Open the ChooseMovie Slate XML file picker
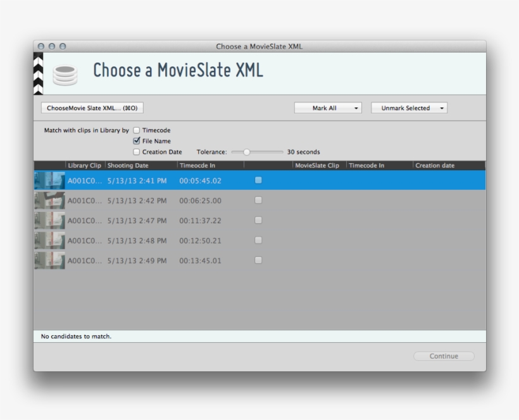Screen dimensions: 519x420 93,107
